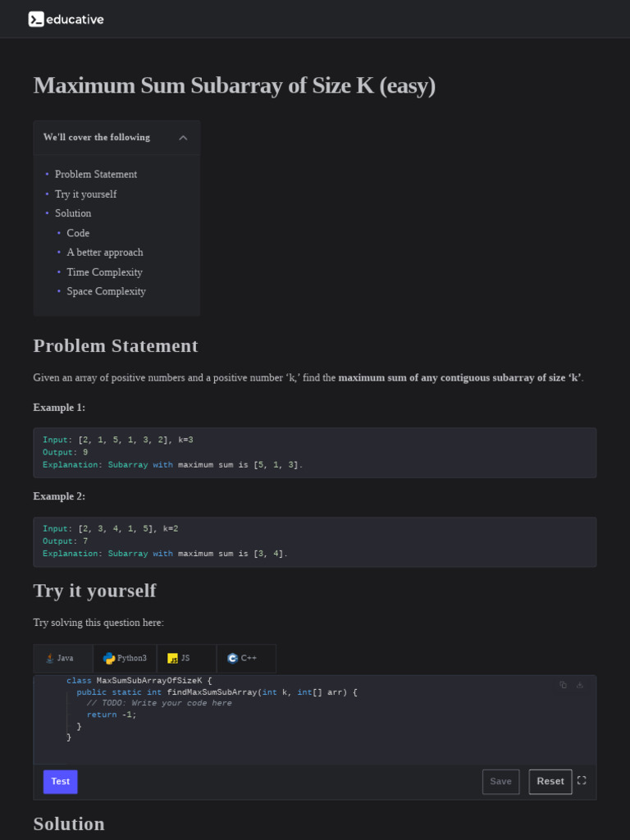
Task: Click the Java language icon
Action: [50, 658]
